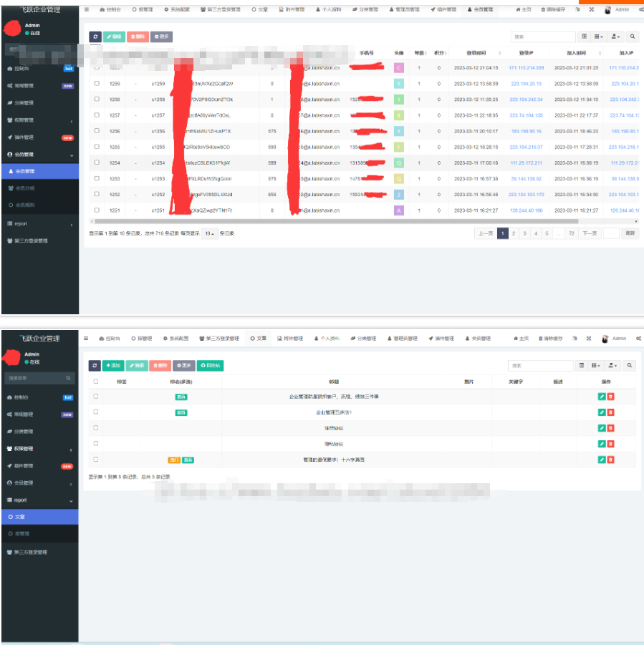Image resolution: width=644 pixels, height=645 pixels.
Task: Check the box for member ID 1259
Action: coord(97,83)
